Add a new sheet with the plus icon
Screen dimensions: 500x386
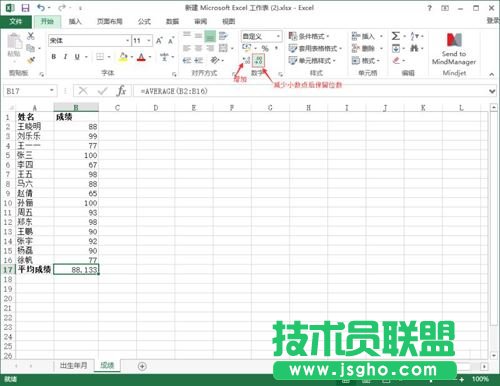coord(142,366)
